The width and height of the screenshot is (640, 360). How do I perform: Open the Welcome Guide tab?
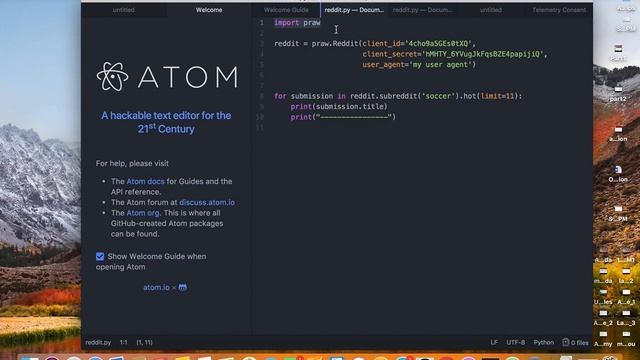(286, 10)
